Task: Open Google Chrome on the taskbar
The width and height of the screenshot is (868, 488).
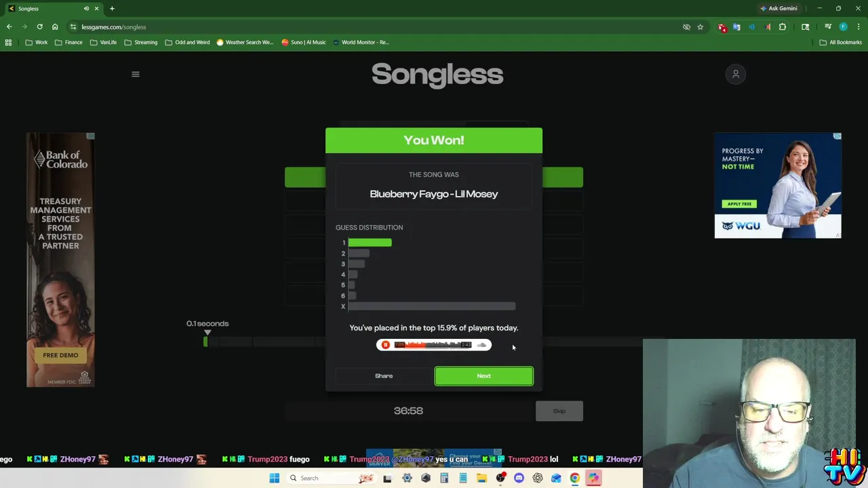Action: tap(574, 478)
